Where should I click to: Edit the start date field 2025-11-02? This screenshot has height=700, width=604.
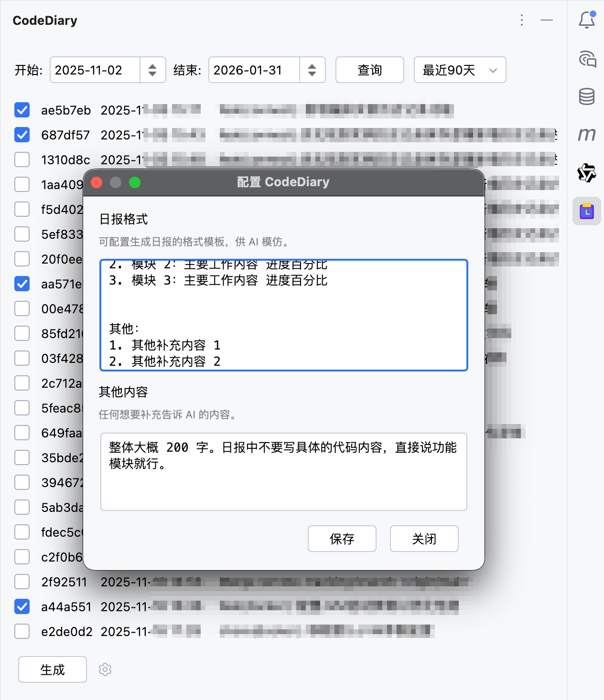[95, 70]
